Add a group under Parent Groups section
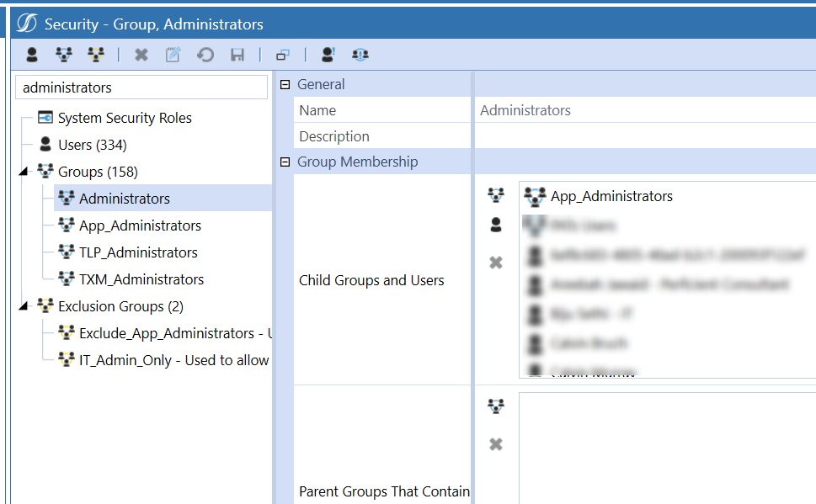Screen dimensions: 816x504 (x=496, y=406)
